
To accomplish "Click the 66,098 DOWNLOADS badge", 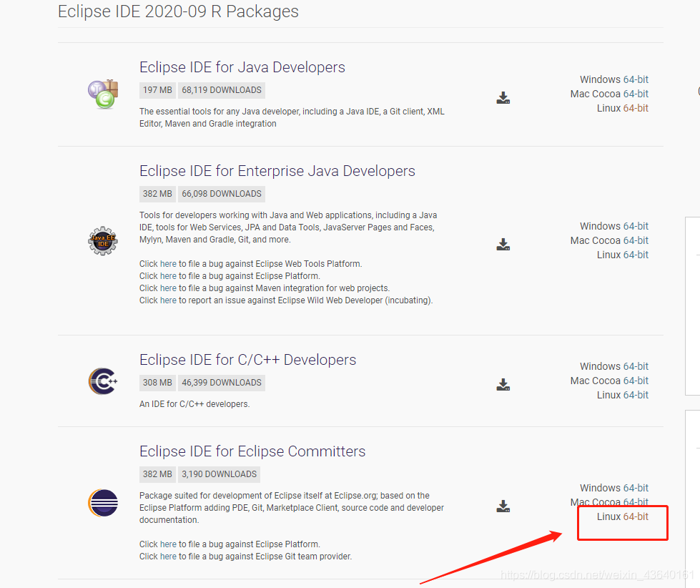I will tap(222, 194).
